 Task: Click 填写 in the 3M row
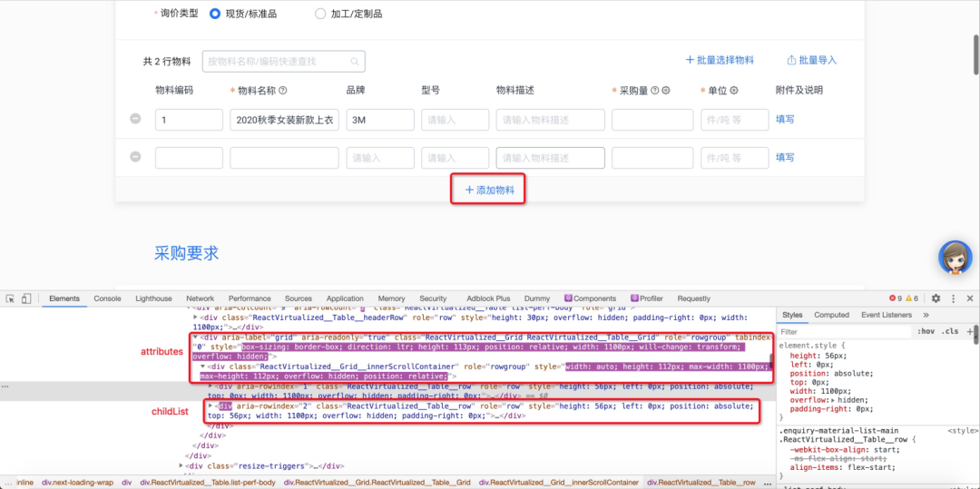[x=785, y=119]
